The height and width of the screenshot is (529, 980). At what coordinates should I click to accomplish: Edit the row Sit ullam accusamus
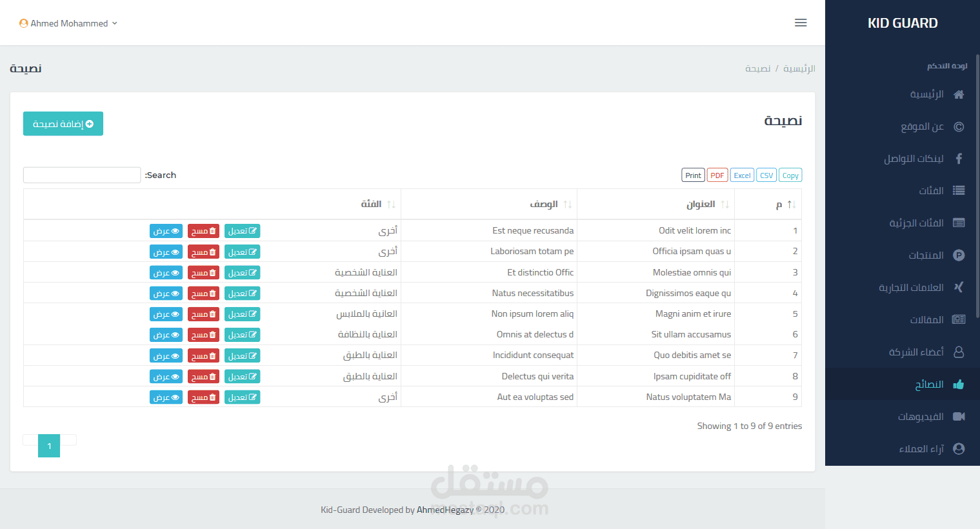(242, 335)
